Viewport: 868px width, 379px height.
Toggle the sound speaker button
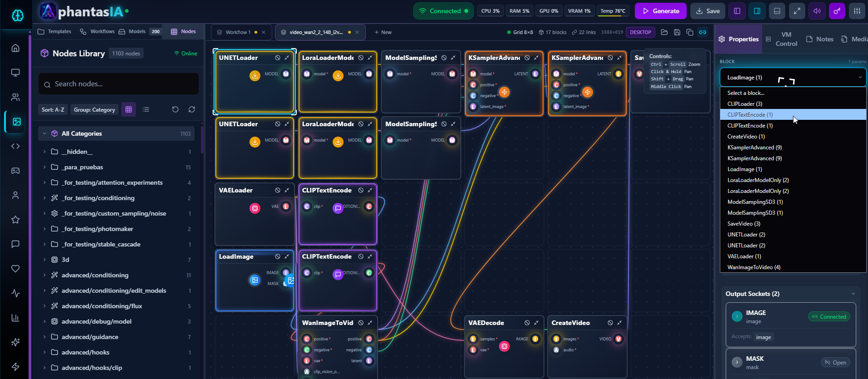pos(817,11)
